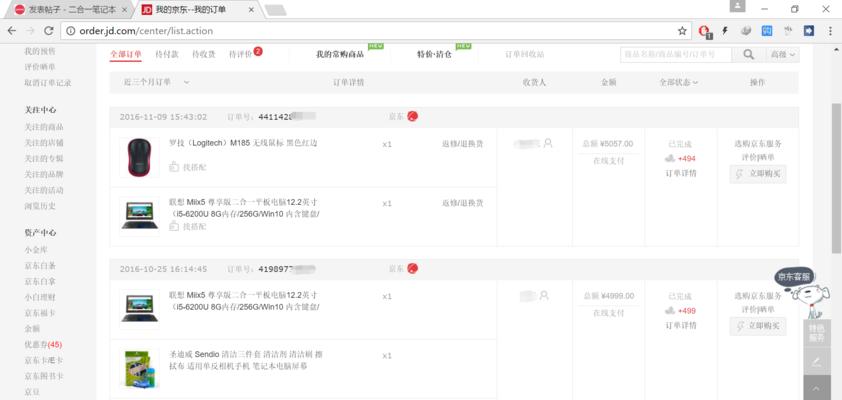Click the bean icon beside +494
842x400 pixels.
(x=670, y=158)
